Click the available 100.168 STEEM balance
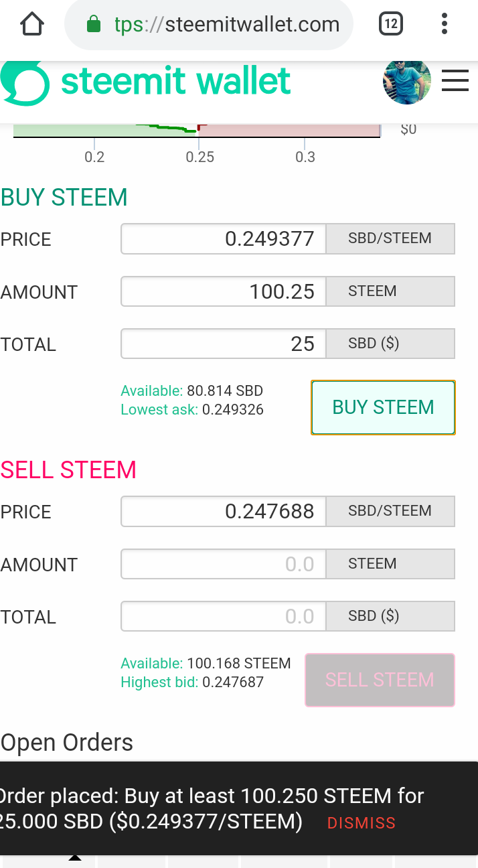The height and width of the screenshot is (868, 478). pyautogui.click(x=239, y=664)
